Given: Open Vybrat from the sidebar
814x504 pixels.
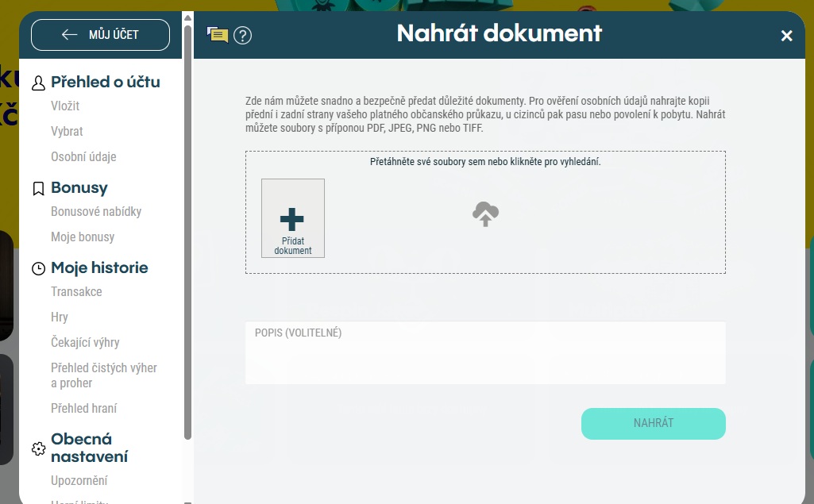Looking at the screenshot, I should tap(67, 131).
